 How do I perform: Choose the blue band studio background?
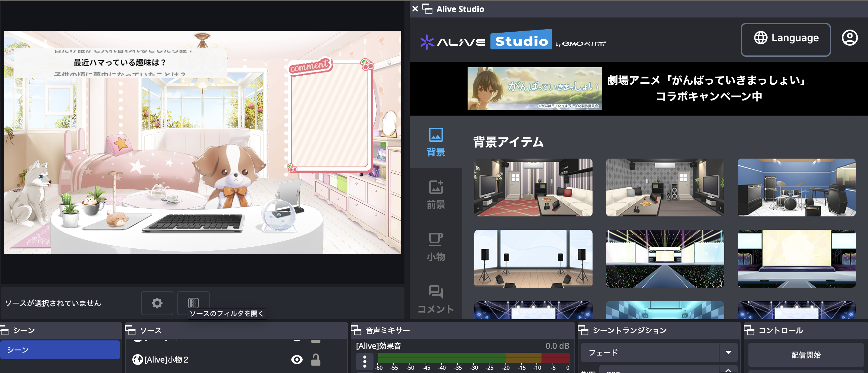click(796, 188)
